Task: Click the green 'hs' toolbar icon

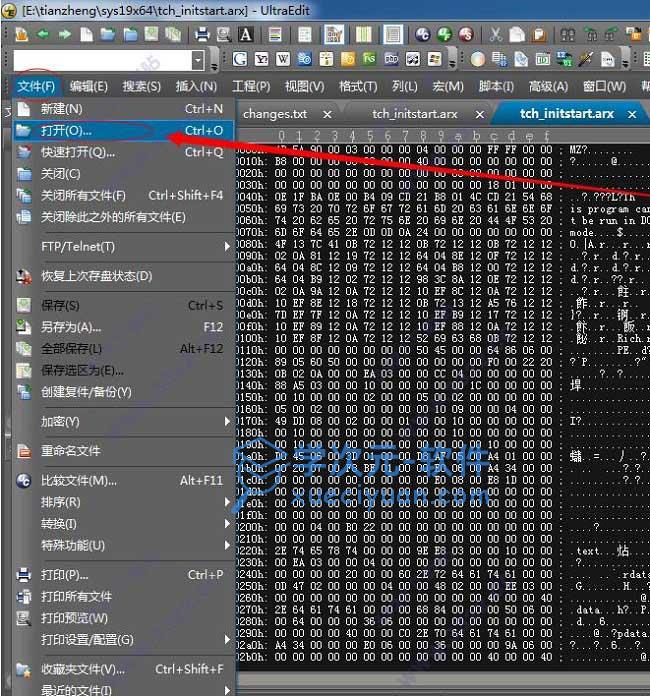Action: [369, 59]
